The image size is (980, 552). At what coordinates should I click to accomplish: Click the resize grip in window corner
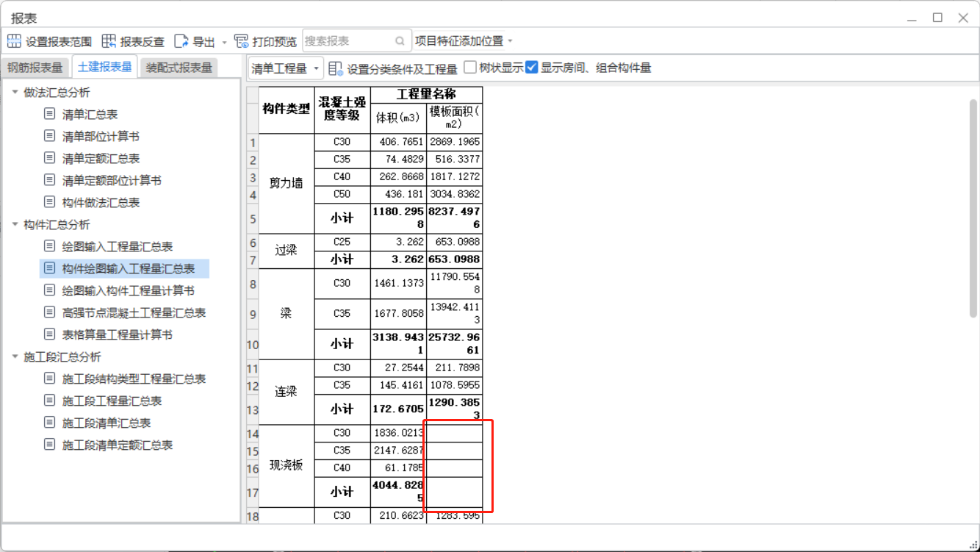click(x=973, y=545)
